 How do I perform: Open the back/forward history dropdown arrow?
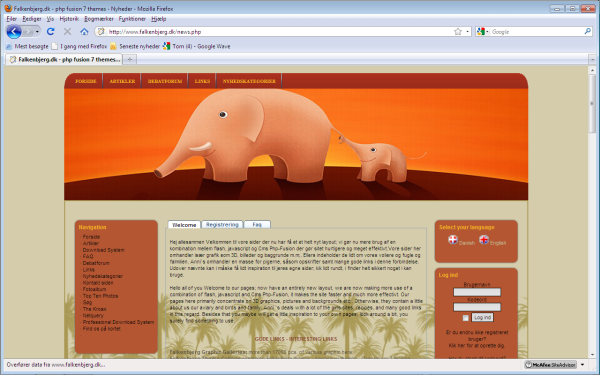click(37, 32)
